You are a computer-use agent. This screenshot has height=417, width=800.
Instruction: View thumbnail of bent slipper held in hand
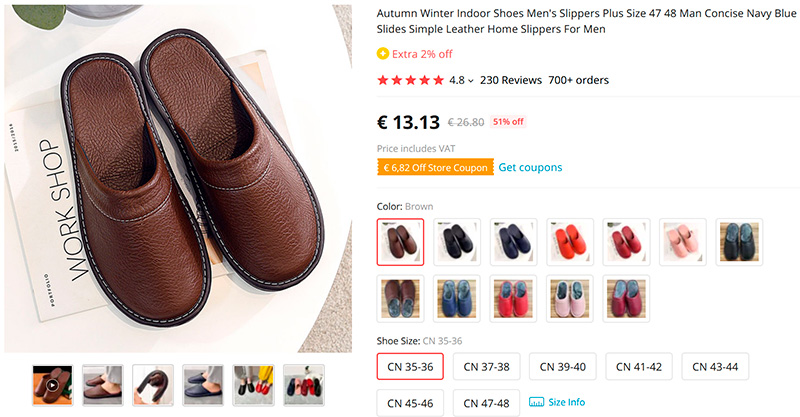click(x=153, y=385)
